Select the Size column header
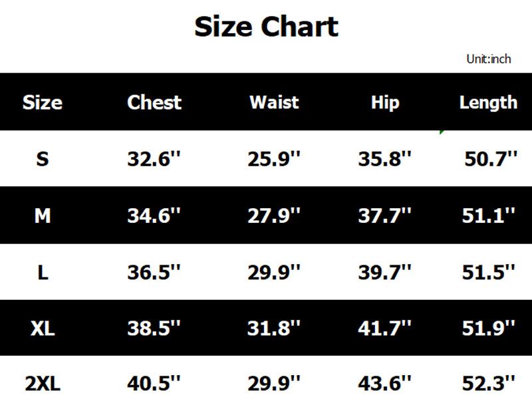This screenshot has width=532, height=411. (42, 102)
